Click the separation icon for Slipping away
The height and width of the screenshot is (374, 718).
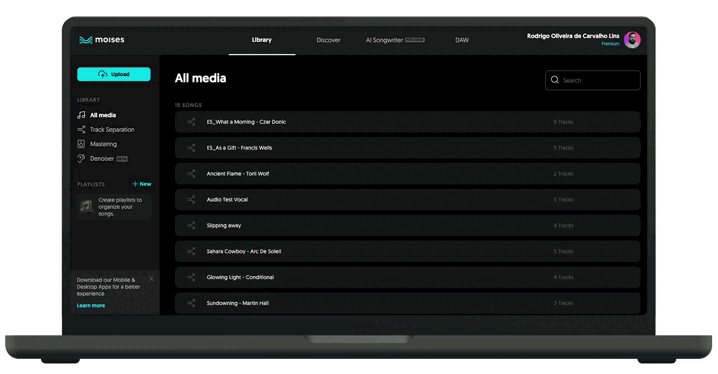click(191, 226)
